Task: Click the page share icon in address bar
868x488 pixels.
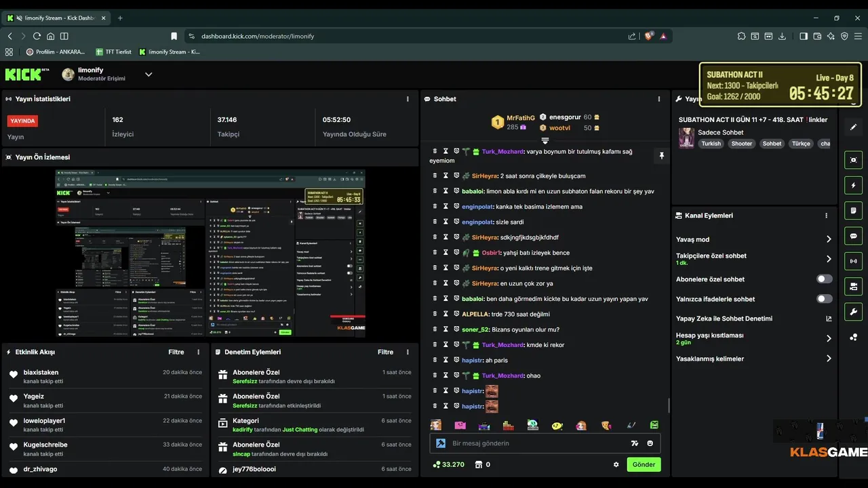Action: coord(632,36)
